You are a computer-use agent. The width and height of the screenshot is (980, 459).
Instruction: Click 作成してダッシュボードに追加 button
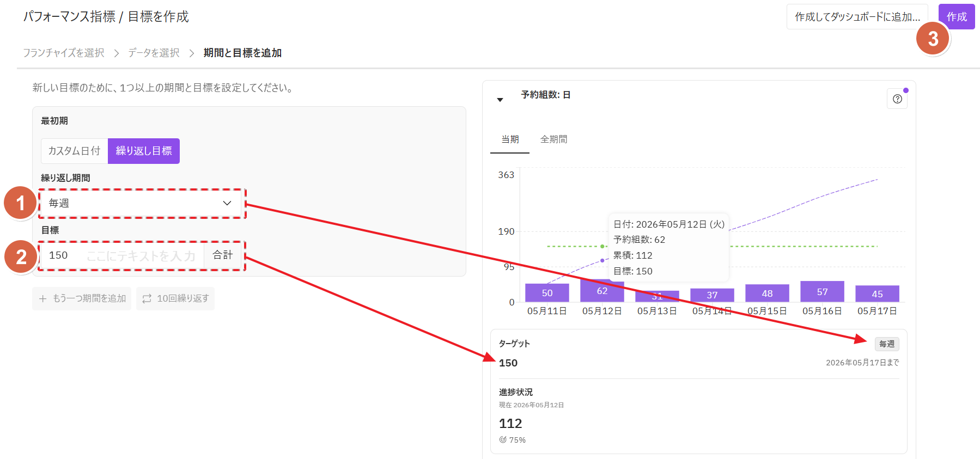pyautogui.click(x=857, y=17)
